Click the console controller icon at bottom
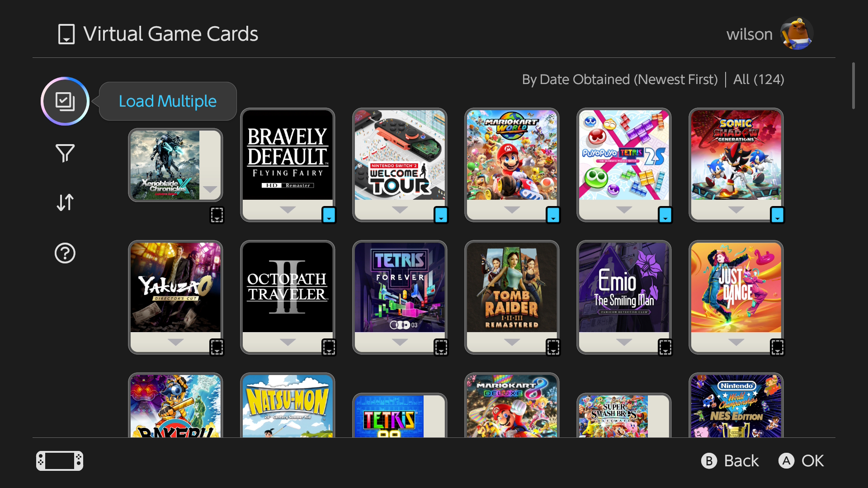 60,461
